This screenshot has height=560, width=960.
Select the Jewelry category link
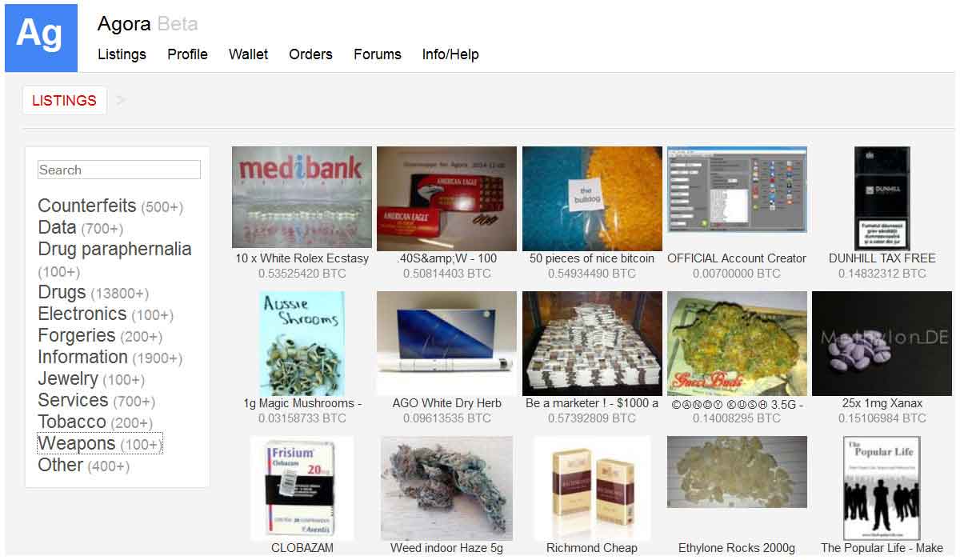(x=68, y=378)
